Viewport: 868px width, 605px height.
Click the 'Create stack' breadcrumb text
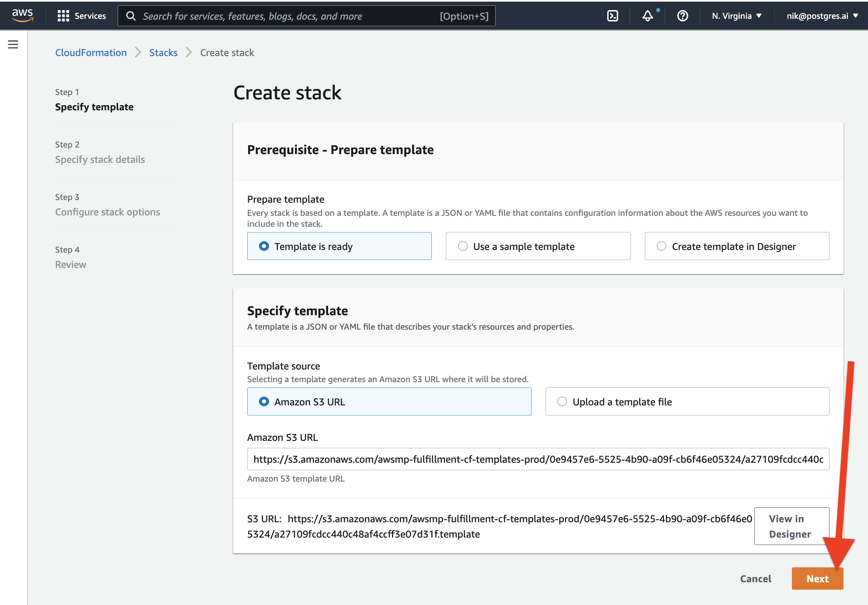[227, 53]
